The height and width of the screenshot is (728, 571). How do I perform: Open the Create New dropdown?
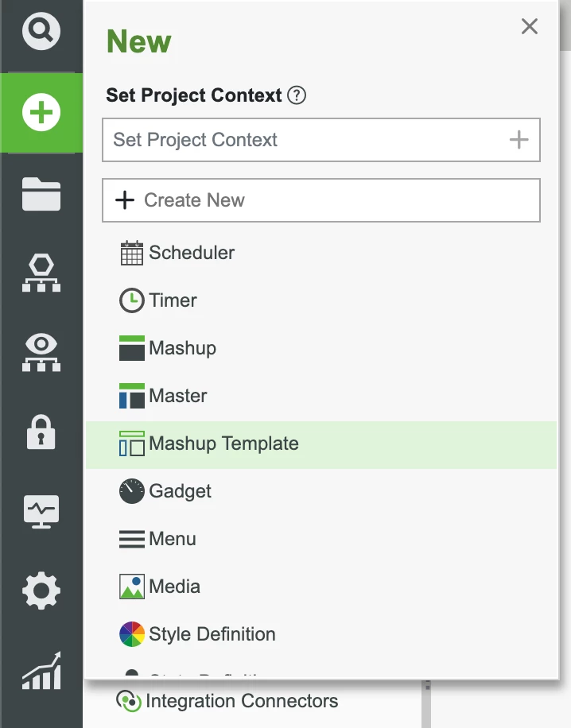[321, 199]
